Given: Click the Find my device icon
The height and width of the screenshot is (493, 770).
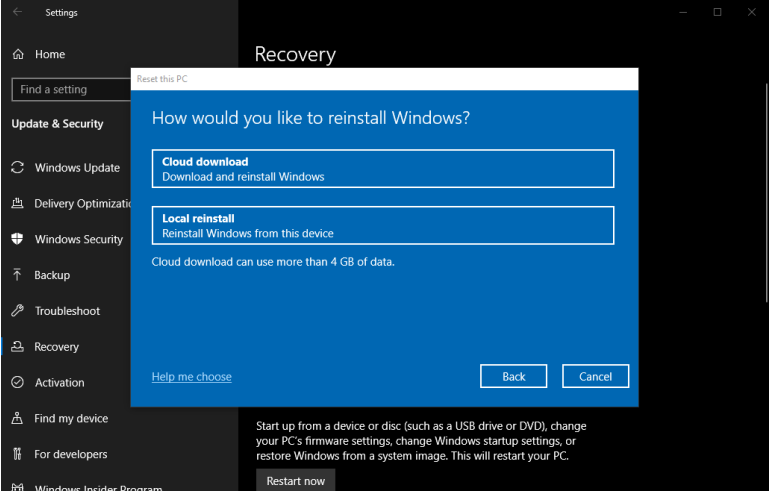Looking at the screenshot, I should (18, 418).
